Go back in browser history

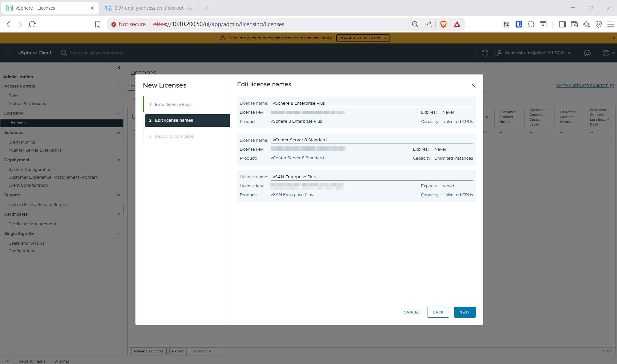[x=9, y=24]
